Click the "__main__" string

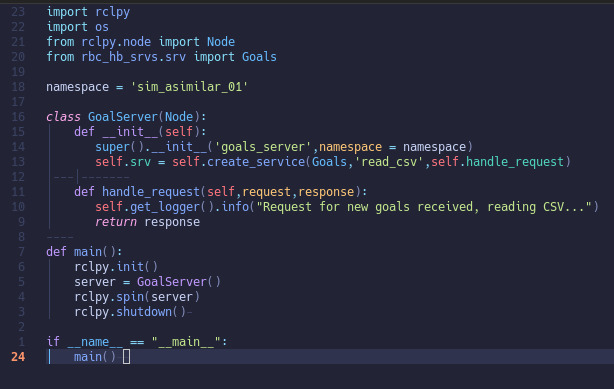point(186,342)
